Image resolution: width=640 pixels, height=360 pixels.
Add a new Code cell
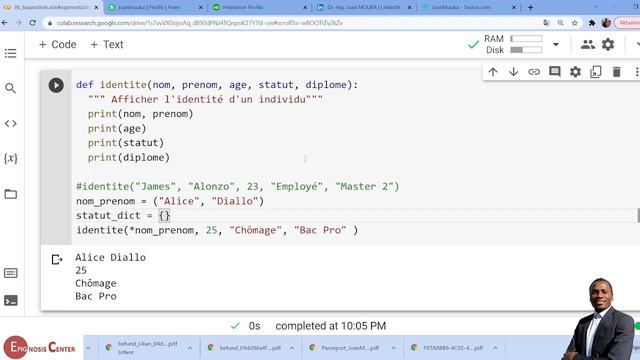click(58, 44)
